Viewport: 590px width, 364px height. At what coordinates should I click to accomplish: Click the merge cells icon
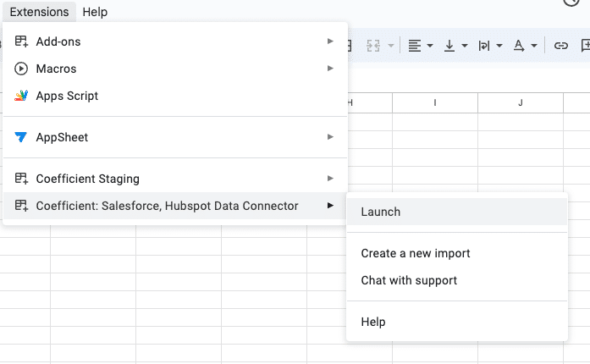click(373, 46)
